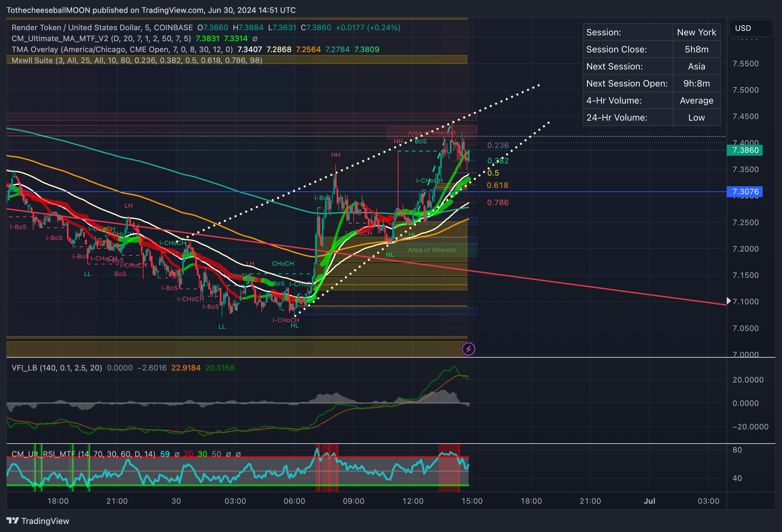
Task: Click the 7.5500 price axis label
Action: [746, 64]
